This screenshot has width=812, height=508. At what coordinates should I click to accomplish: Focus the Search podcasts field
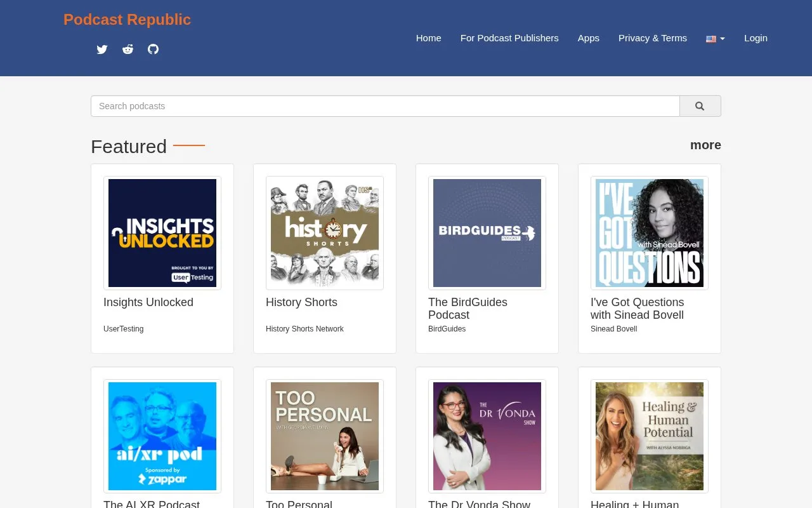[x=385, y=106]
